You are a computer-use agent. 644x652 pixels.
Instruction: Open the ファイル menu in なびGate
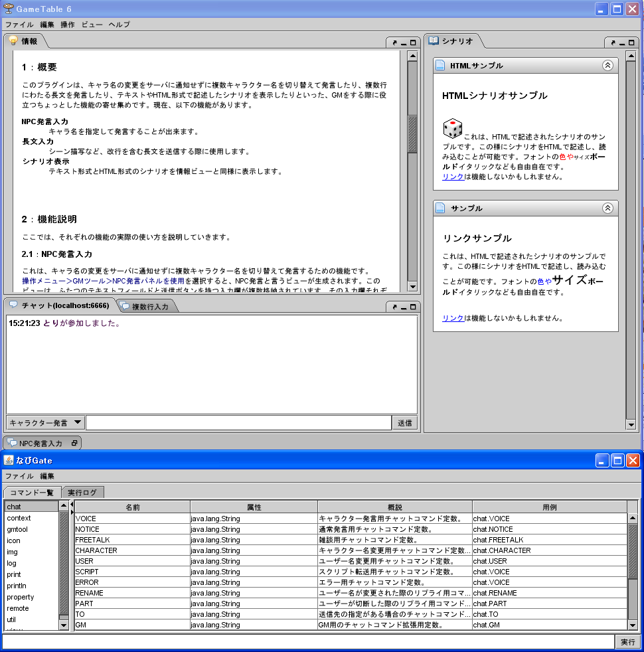click(x=19, y=476)
